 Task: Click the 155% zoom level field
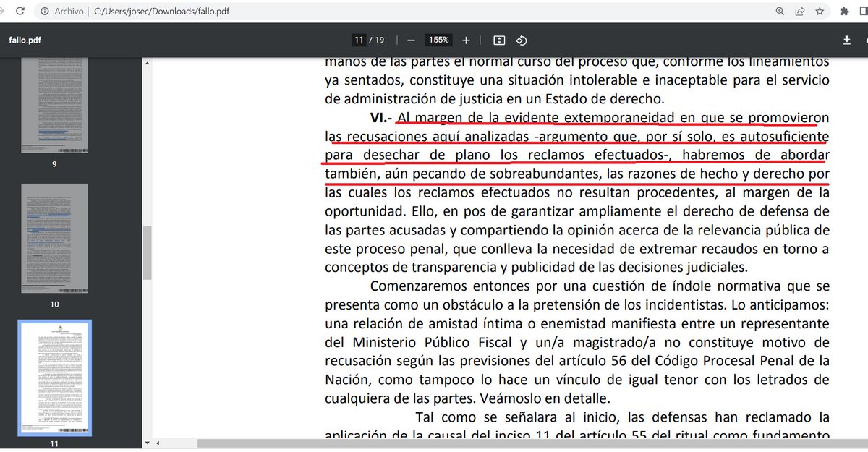click(x=438, y=40)
